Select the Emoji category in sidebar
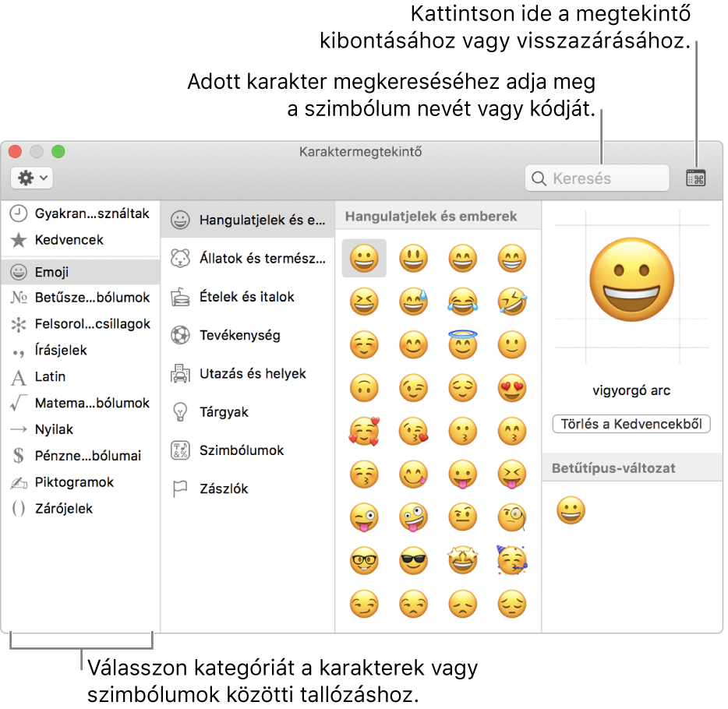 [80, 272]
